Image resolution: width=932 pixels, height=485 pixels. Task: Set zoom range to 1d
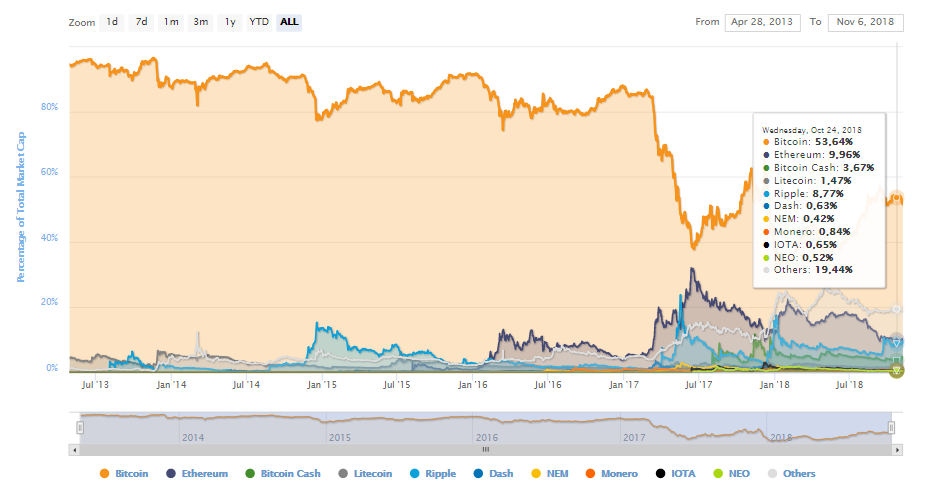pos(112,22)
